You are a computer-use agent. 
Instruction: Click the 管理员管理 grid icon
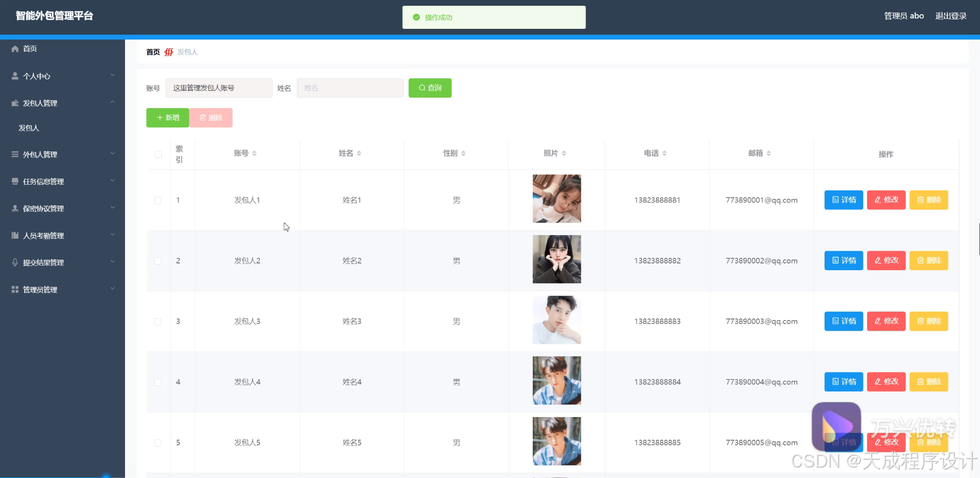pos(15,289)
